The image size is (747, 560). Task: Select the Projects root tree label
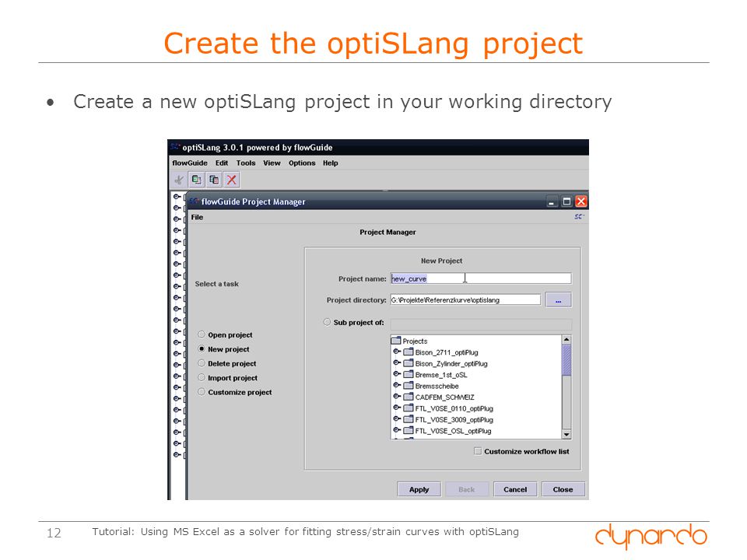pyautogui.click(x=415, y=341)
